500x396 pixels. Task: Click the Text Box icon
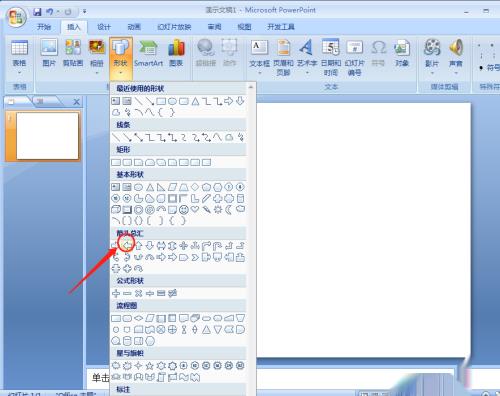click(x=259, y=56)
